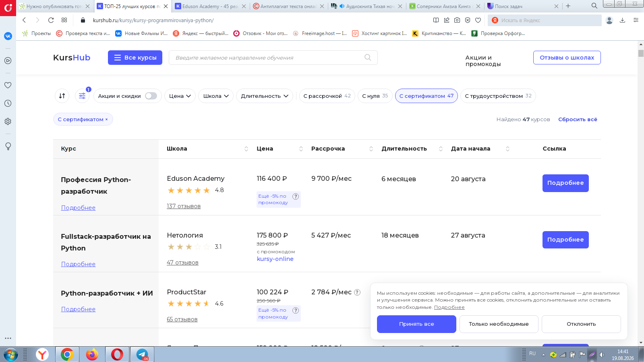The width and height of the screenshot is (644, 362).
Task: Toggle the С рассрочкой filter
Action: (x=327, y=96)
